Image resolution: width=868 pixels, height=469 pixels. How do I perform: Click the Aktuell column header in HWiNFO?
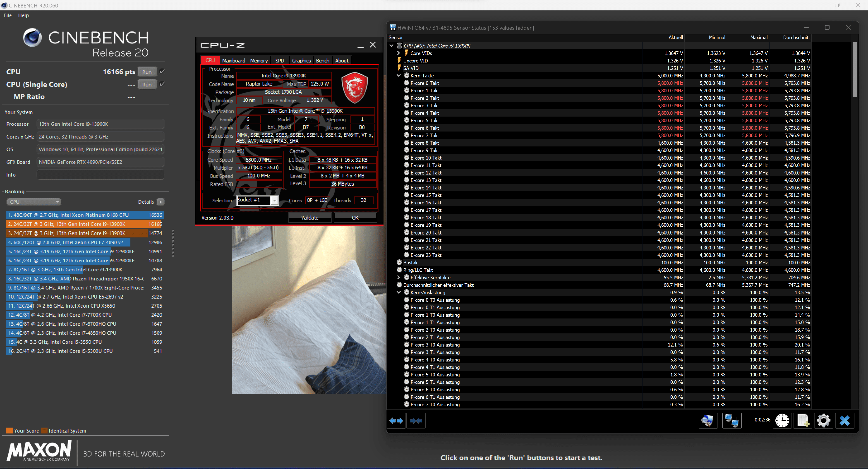point(676,37)
